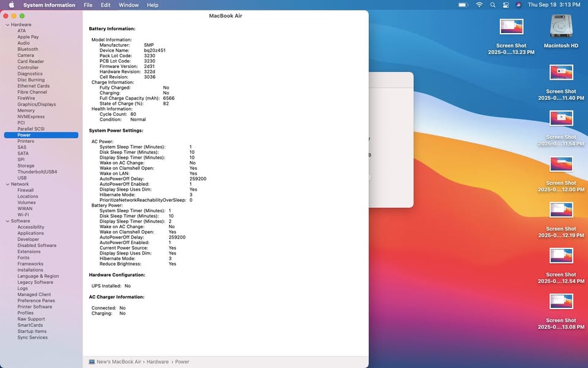Click the battery status icon
Viewport: 588px width, 368px height.
464,5
